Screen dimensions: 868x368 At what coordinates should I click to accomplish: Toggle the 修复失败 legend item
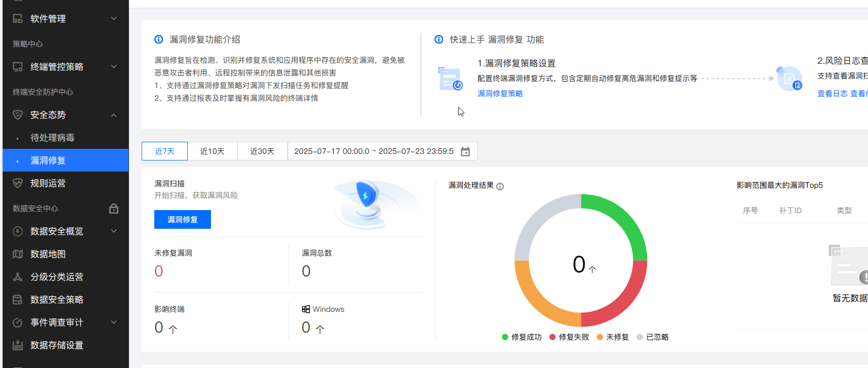coord(569,337)
